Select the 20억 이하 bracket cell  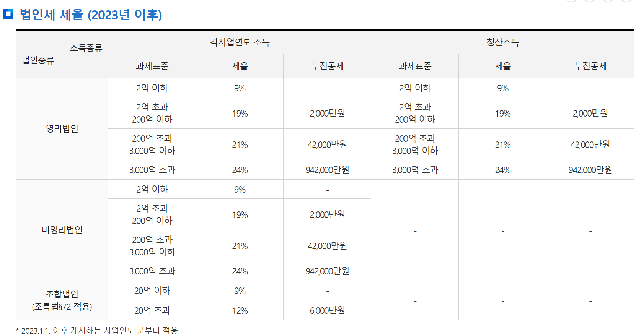click(152, 291)
